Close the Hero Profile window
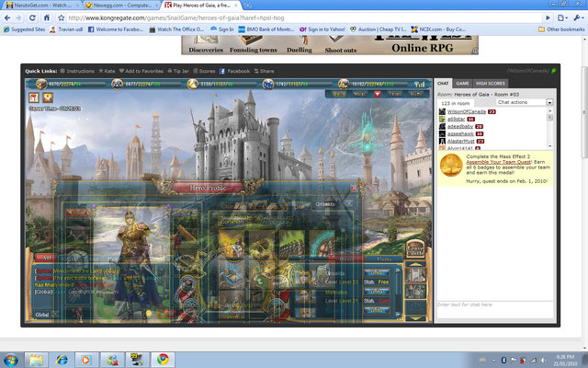Viewport: 588px width, 368px height. 354,188
